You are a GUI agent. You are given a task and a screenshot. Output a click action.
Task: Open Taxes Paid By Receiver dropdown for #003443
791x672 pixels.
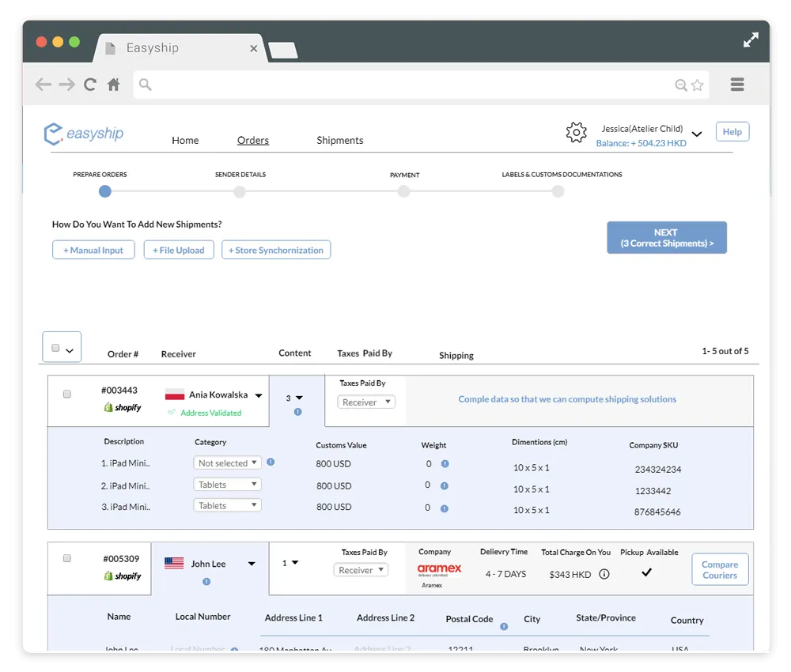(x=366, y=402)
